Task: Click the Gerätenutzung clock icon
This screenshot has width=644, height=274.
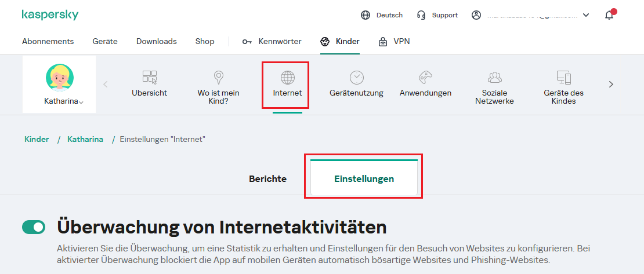Action: click(356, 77)
